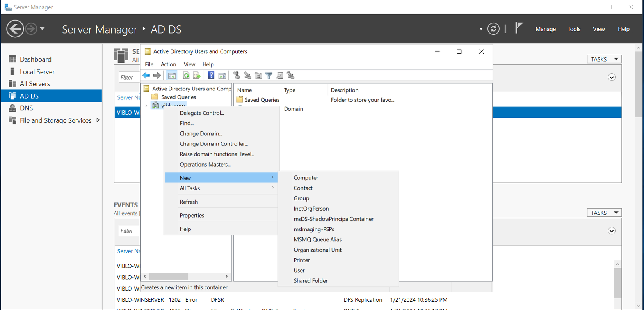Click the green Refresh toolbar icon
The image size is (644, 310).
point(186,75)
